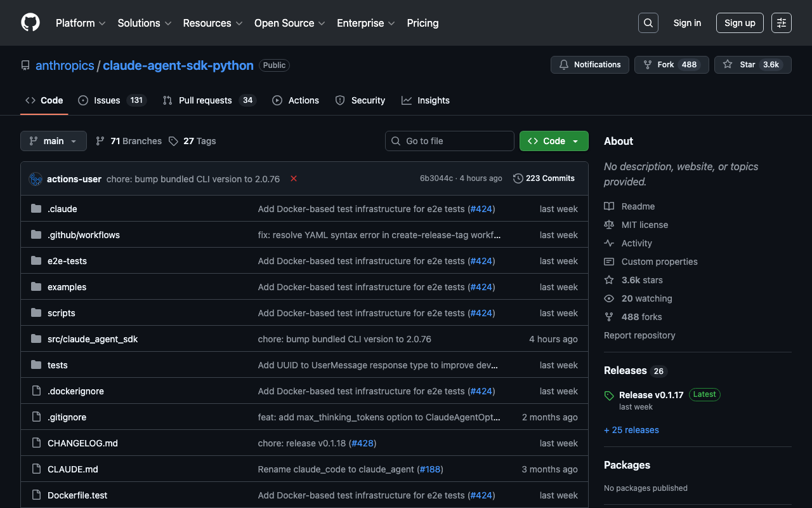Click the search magnifier icon
Screen dimensions: 812x508
(648, 23)
